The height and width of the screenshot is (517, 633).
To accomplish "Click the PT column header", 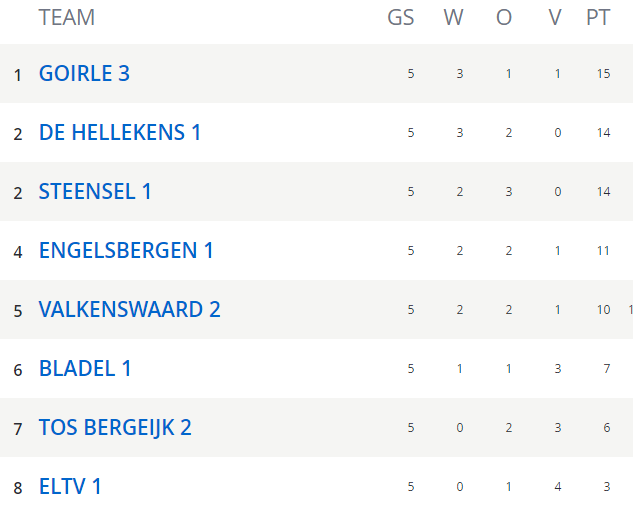I will tap(598, 18).
